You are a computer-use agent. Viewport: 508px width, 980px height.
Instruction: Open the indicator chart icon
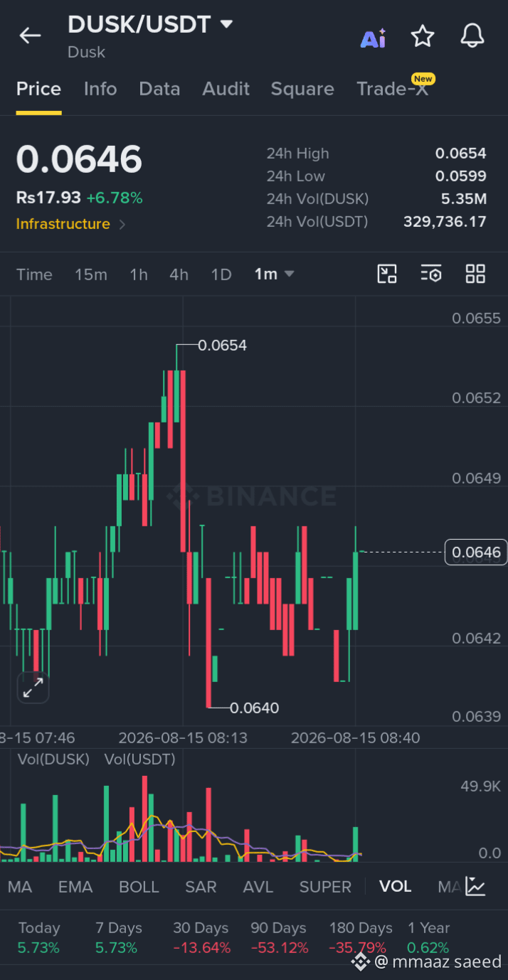point(475,886)
